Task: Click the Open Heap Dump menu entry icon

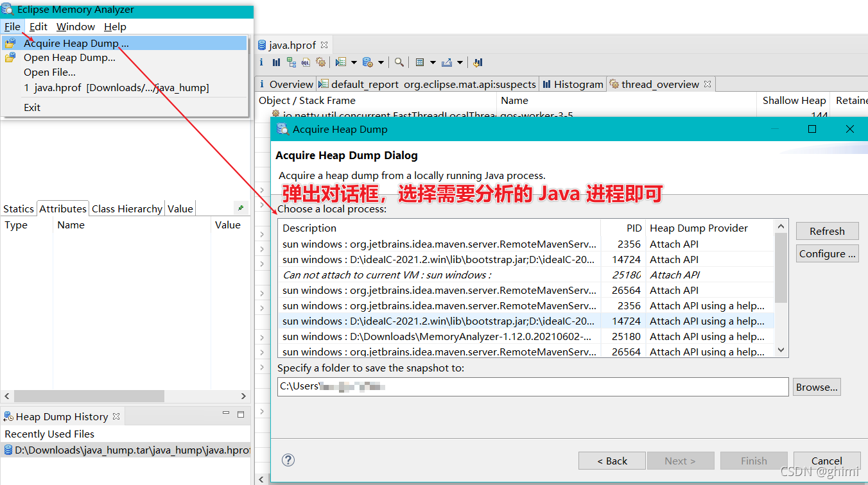Action: [10, 58]
